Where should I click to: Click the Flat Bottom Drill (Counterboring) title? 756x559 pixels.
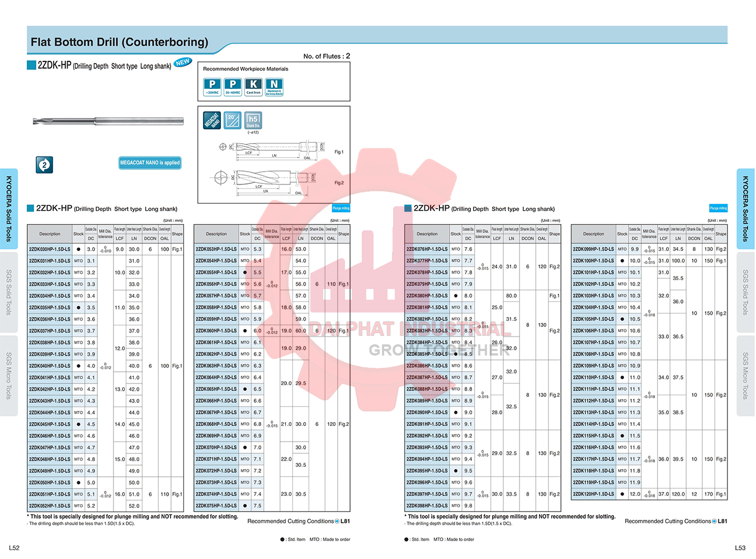tap(120, 42)
